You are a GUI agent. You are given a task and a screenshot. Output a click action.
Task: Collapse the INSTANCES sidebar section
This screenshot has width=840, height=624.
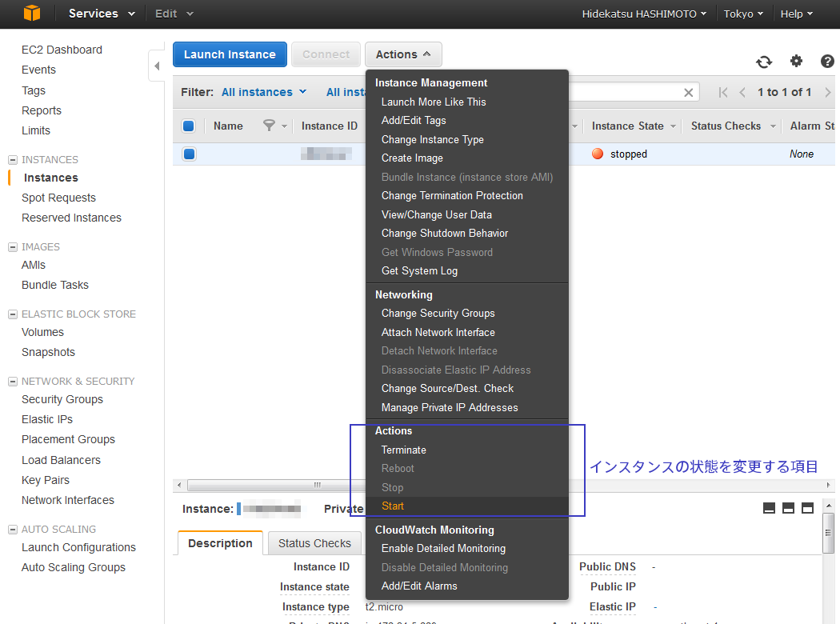point(13,160)
